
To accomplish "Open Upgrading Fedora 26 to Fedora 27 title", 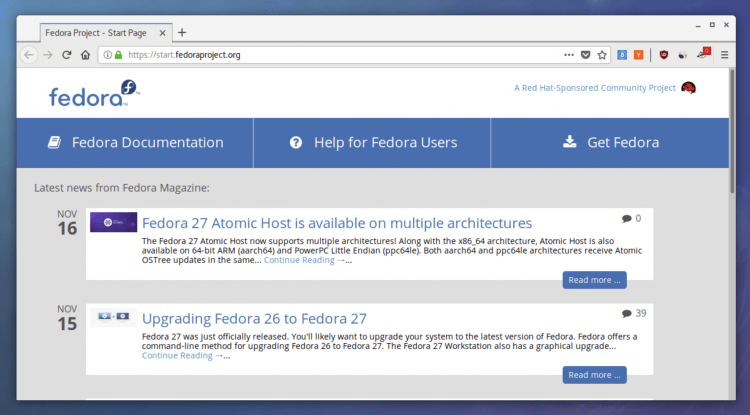I will [254, 318].
